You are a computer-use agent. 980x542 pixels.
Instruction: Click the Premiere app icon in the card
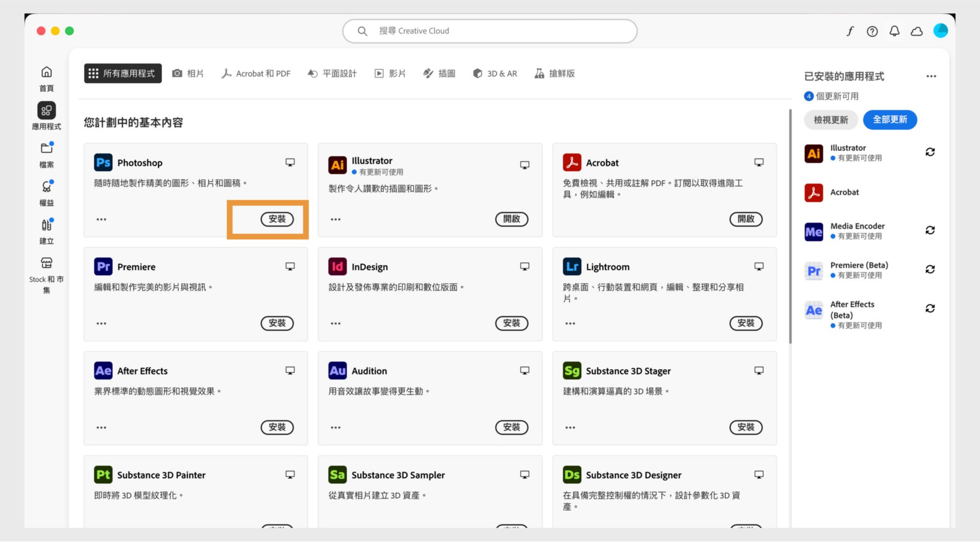pyautogui.click(x=103, y=266)
